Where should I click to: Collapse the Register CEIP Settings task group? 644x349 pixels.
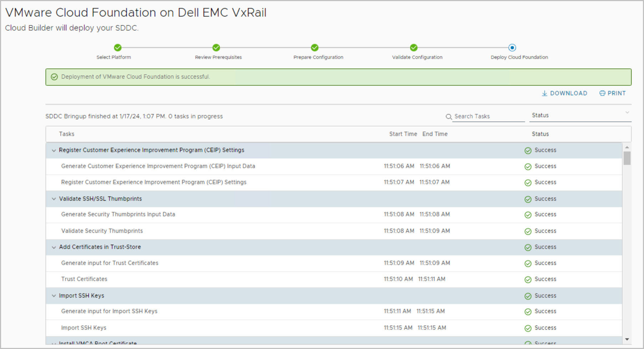click(x=54, y=151)
